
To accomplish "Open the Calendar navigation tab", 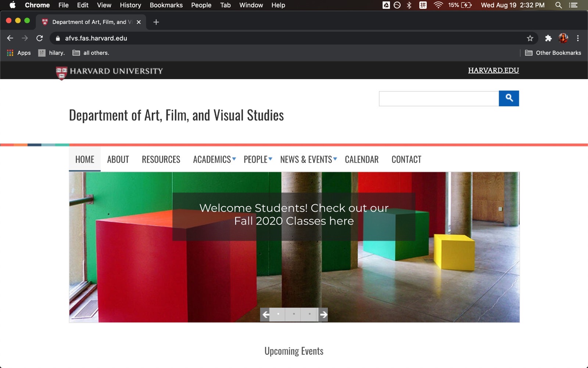I will point(362,159).
